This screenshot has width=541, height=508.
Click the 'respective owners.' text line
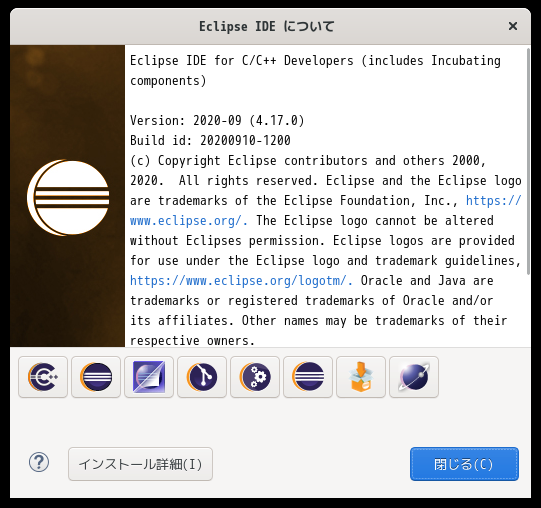193,341
